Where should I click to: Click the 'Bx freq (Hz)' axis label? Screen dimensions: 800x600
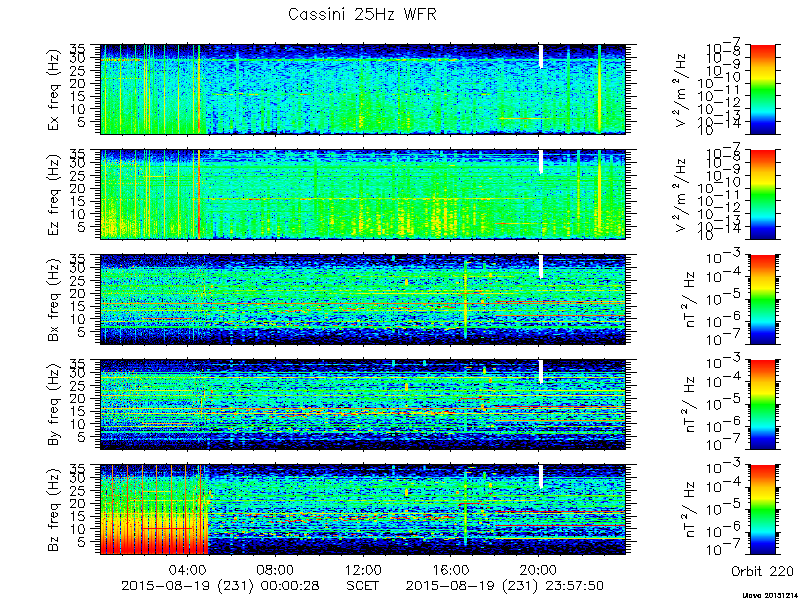(x=54, y=299)
